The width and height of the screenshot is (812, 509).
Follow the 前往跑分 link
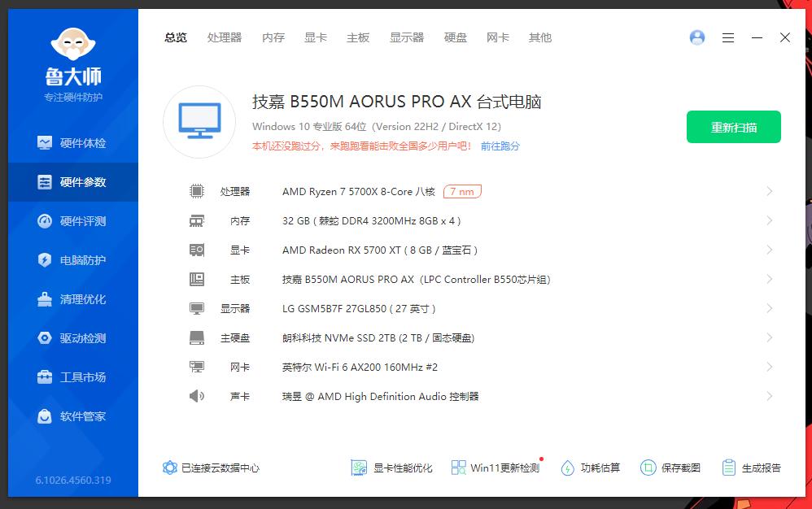pyautogui.click(x=500, y=146)
